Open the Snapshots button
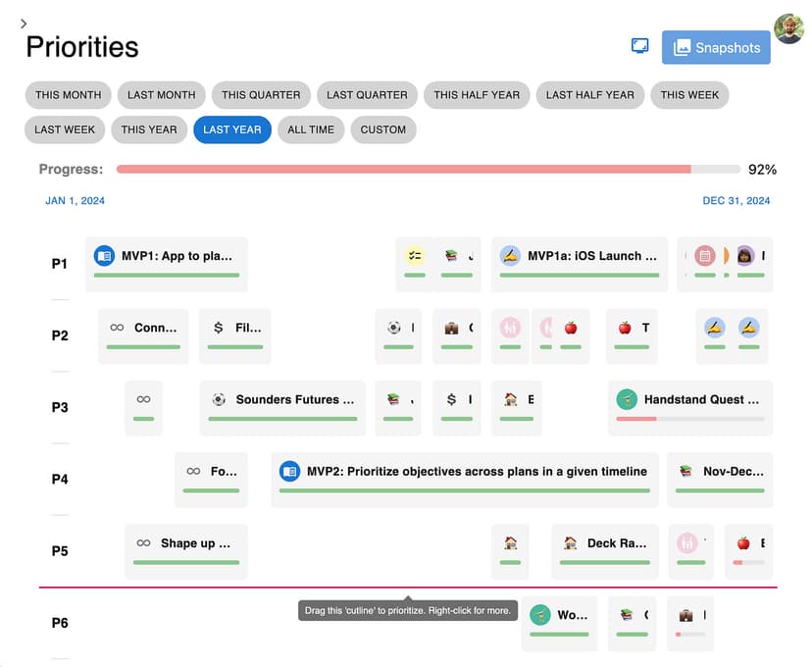Viewport: 812px width, 667px height. click(716, 47)
